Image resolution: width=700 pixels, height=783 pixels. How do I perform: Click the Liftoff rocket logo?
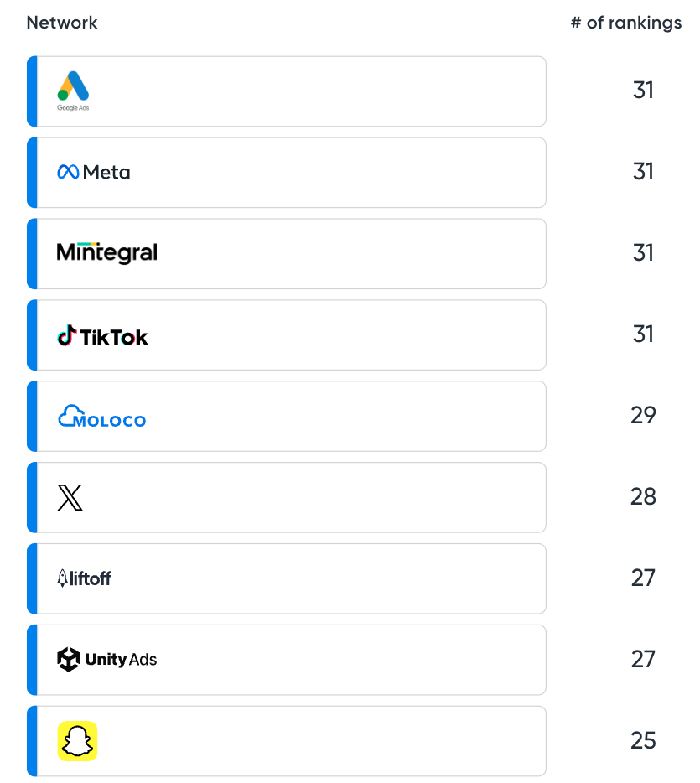tap(84, 578)
